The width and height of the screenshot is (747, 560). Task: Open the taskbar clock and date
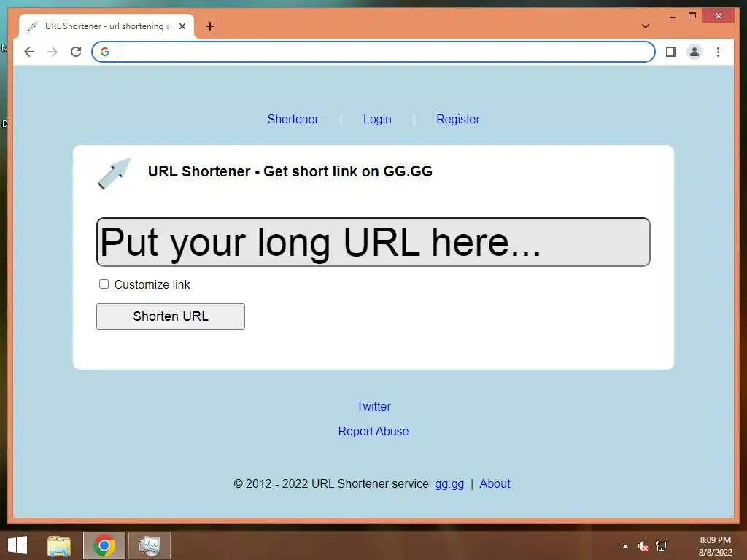coord(715,546)
